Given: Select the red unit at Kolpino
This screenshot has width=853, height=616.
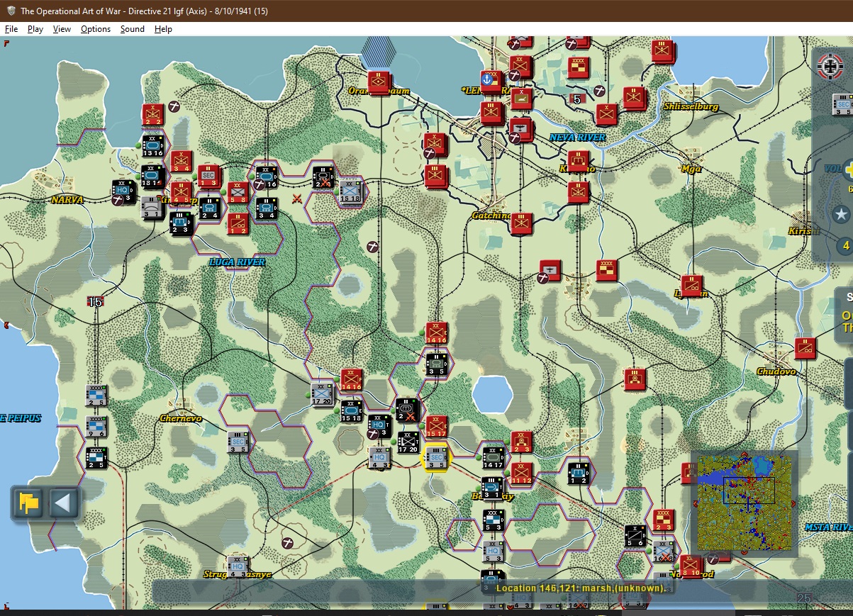Looking at the screenshot, I should [x=578, y=161].
